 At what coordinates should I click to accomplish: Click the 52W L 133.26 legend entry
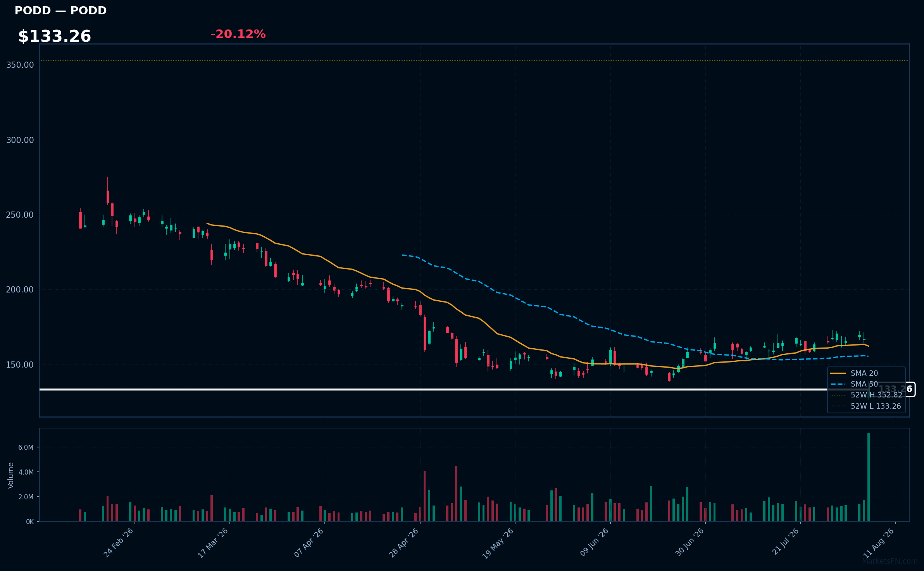tap(865, 406)
